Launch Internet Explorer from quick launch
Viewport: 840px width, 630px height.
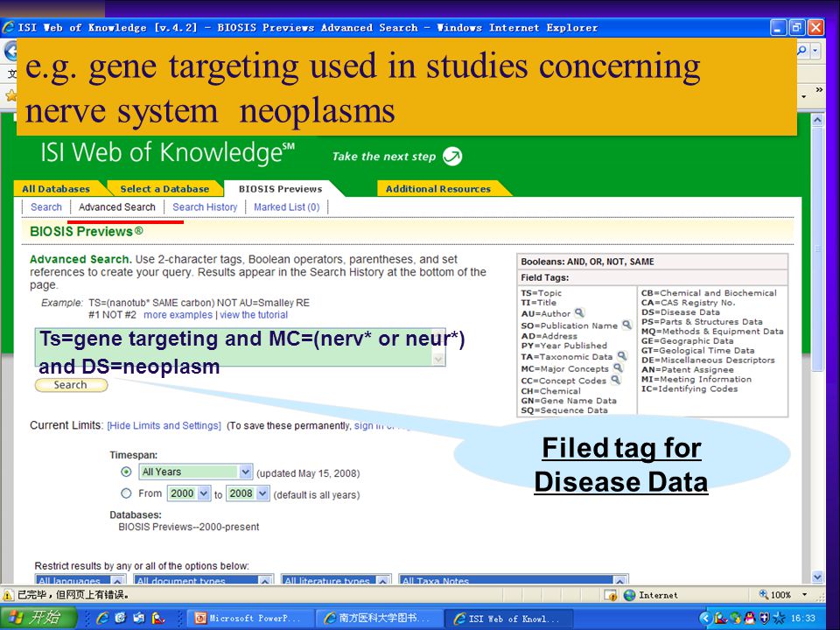click(103, 618)
